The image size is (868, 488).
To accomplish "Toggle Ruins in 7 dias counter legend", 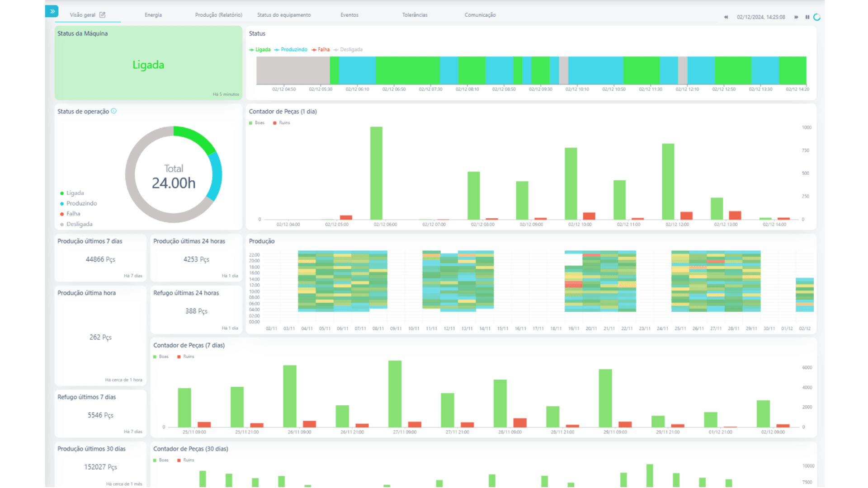I will tap(186, 357).
